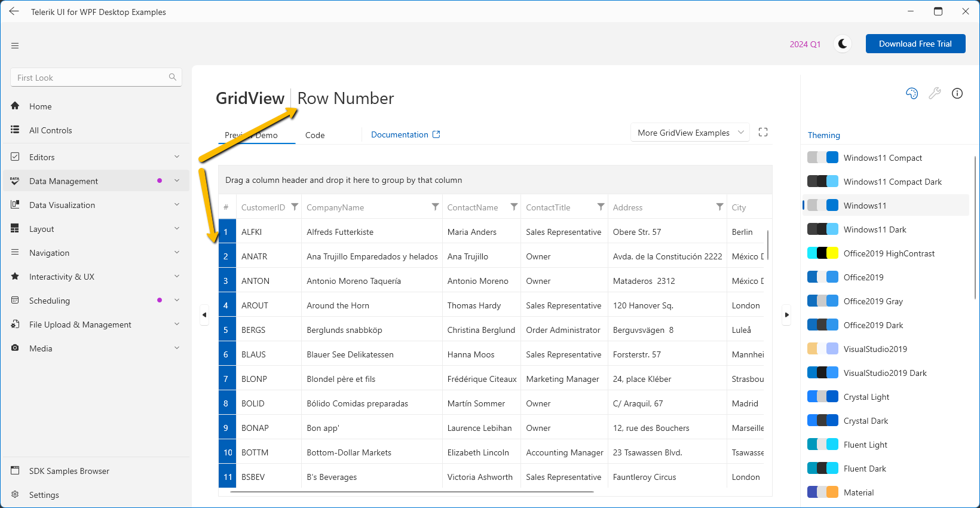Open the theming palette icon

point(912,93)
